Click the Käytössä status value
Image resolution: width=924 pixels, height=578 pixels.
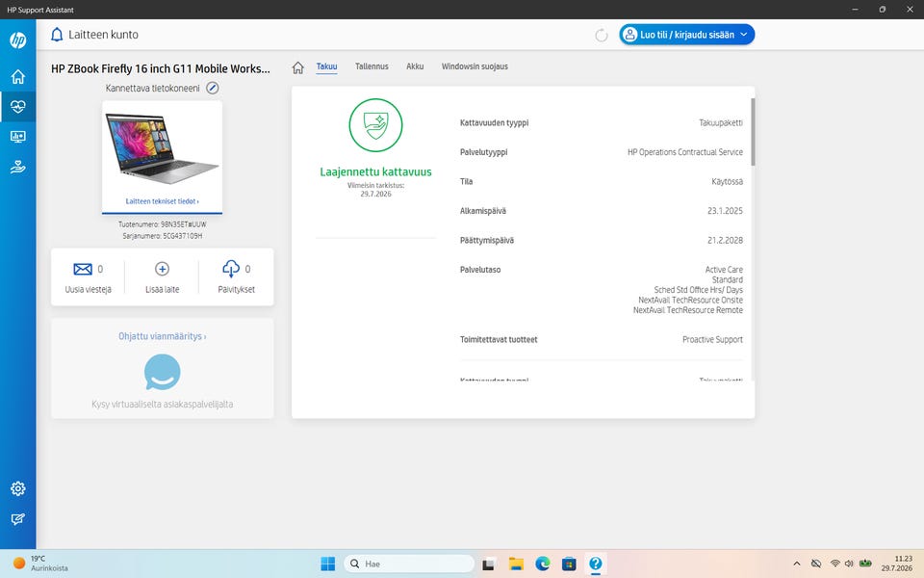728,182
